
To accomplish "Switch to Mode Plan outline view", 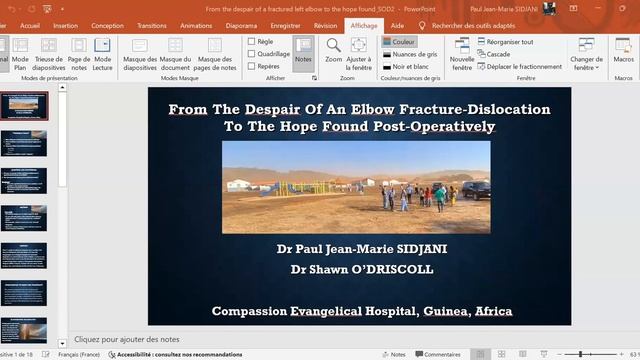I will [20, 55].
